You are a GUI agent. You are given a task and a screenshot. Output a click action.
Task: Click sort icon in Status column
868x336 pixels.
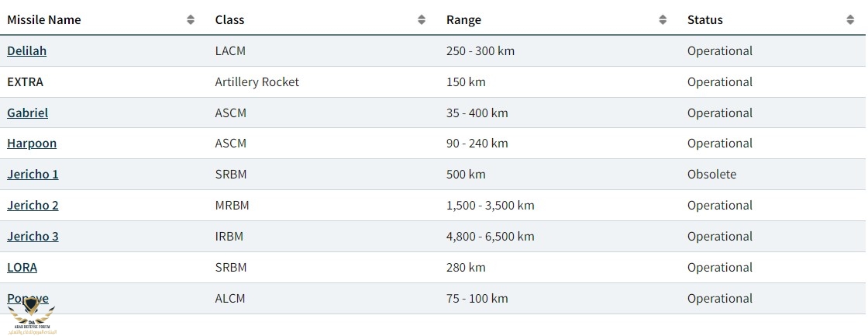[850, 20]
